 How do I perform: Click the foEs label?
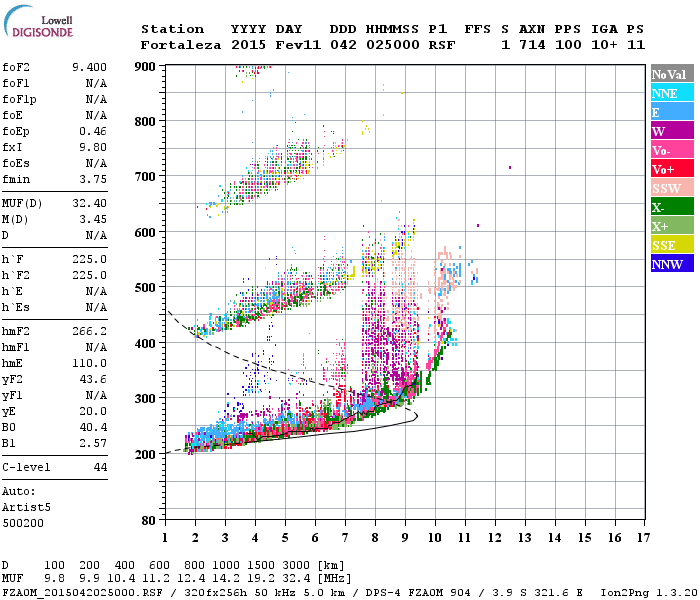coord(16,163)
